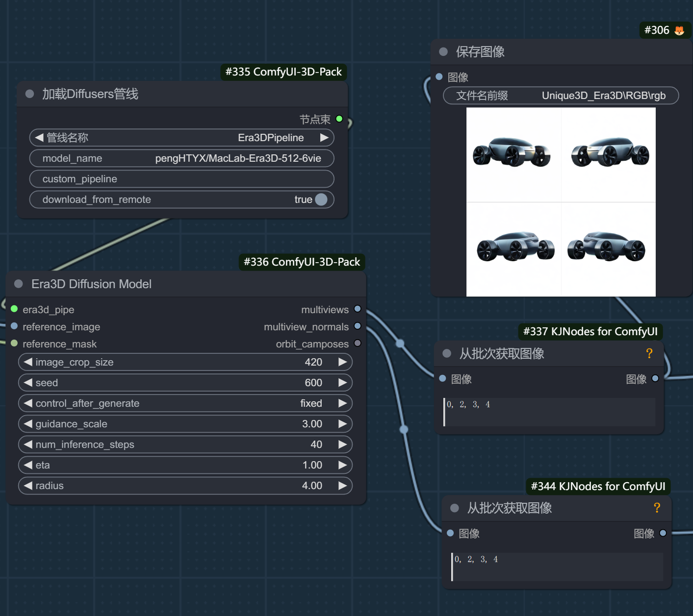This screenshot has height=616, width=693.
Task: Click collapse dot of node #337 从批次获取图像
Action: click(447, 353)
